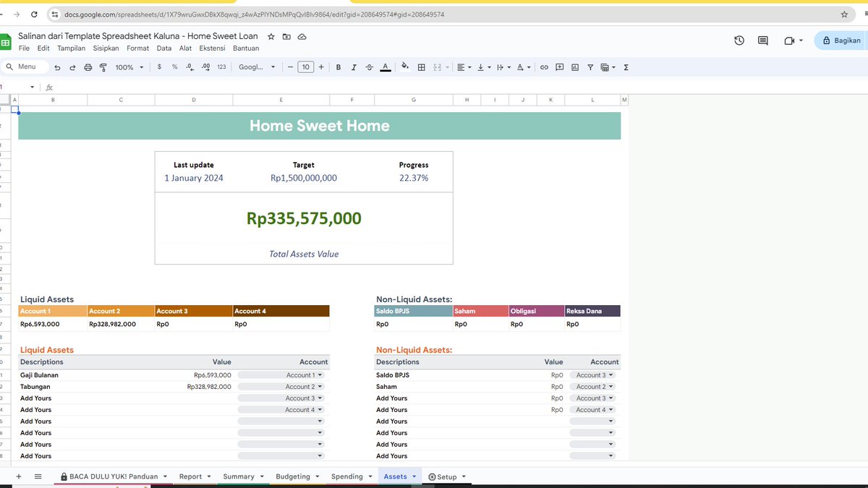Screen dimensions: 868x488
Task: Format as percent icon
Action: coord(174,67)
